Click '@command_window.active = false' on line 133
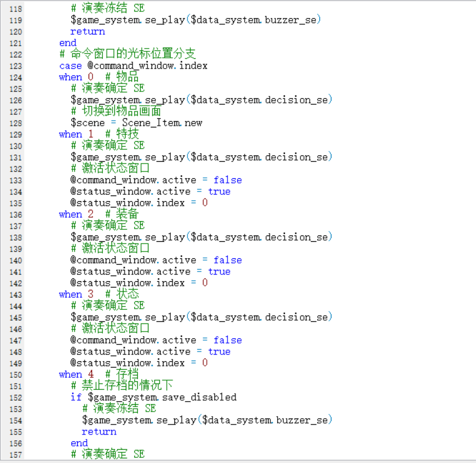This screenshot has width=476, height=463. (x=157, y=180)
